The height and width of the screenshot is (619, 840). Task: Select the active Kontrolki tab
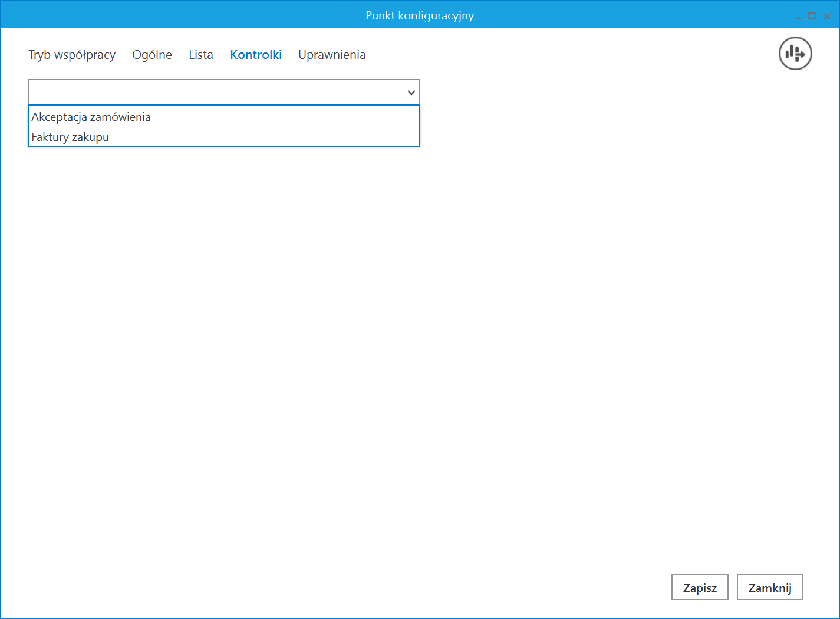pos(256,55)
